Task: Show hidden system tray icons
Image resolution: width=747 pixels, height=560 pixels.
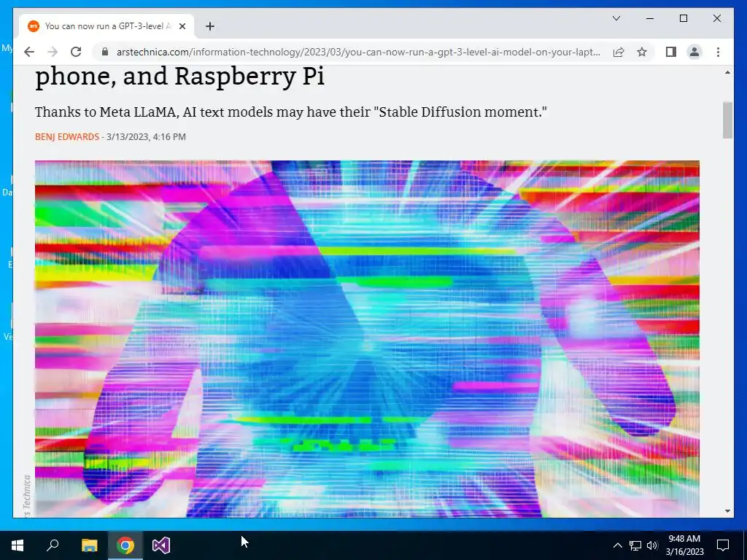Action: click(617, 545)
